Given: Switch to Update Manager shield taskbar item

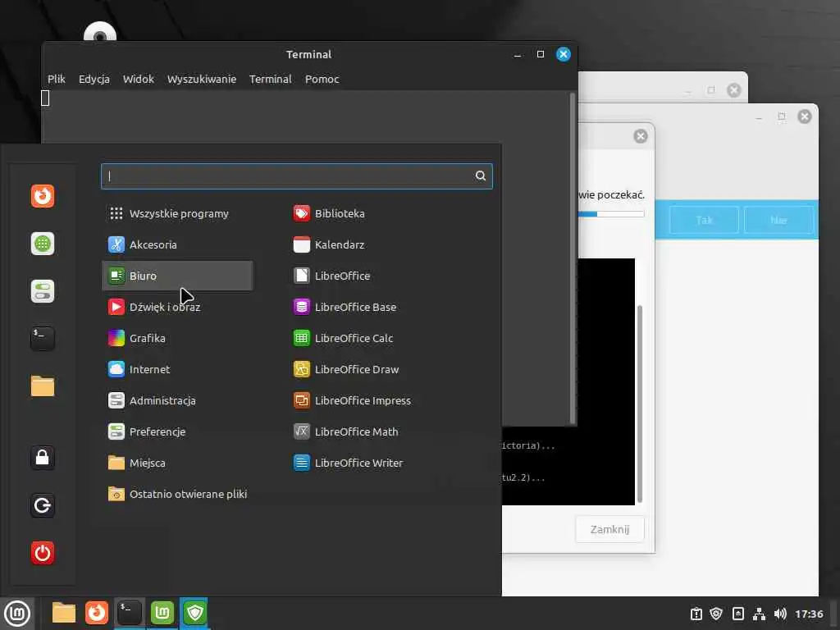Looking at the screenshot, I should [x=194, y=613].
